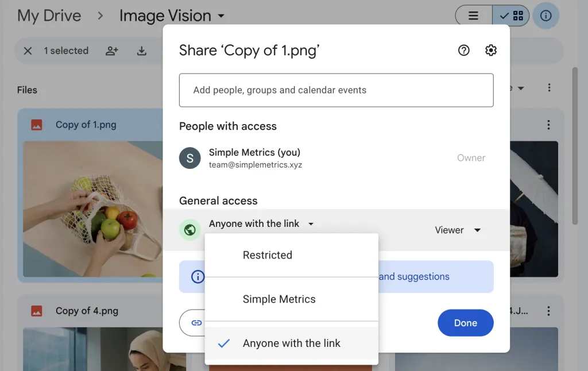
Task: Clear selection with the X icon
Action: click(28, 51)
